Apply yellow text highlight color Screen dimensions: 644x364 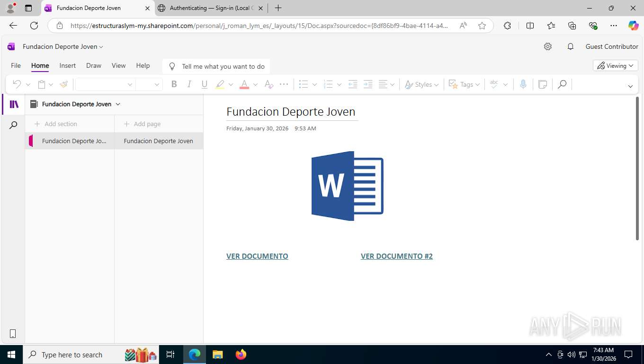tap(220, 84)
